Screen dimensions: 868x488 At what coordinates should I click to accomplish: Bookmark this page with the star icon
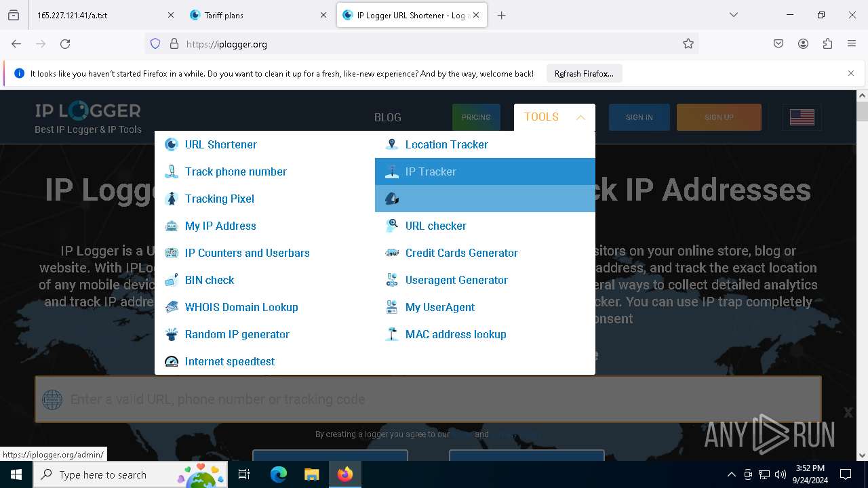click(x=688, y=44)
